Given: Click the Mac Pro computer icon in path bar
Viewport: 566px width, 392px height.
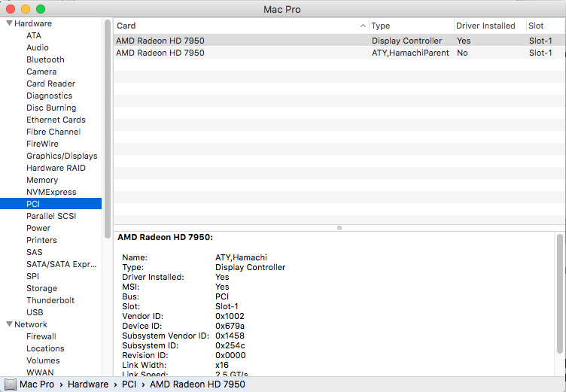Looking at the screenshot, I should (x=10, y=384).
